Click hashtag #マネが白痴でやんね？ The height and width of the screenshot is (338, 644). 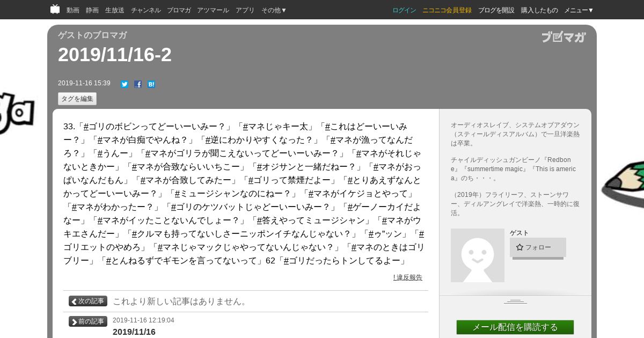coord(142,140)
